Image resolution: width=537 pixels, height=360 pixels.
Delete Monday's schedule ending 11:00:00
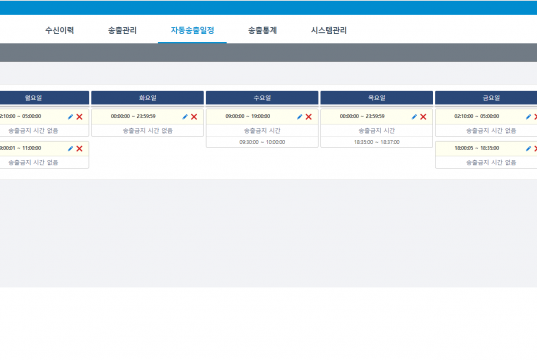click(79, 149)
